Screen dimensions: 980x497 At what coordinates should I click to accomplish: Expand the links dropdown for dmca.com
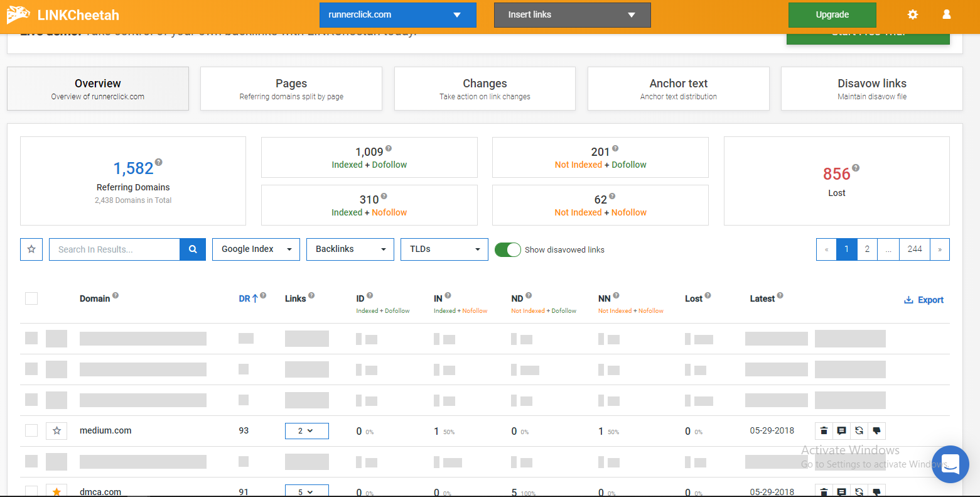click(x=307, y=491)
